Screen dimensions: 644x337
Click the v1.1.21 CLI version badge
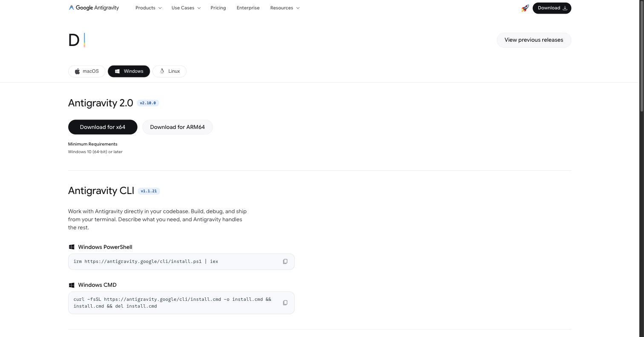point(149,191)
